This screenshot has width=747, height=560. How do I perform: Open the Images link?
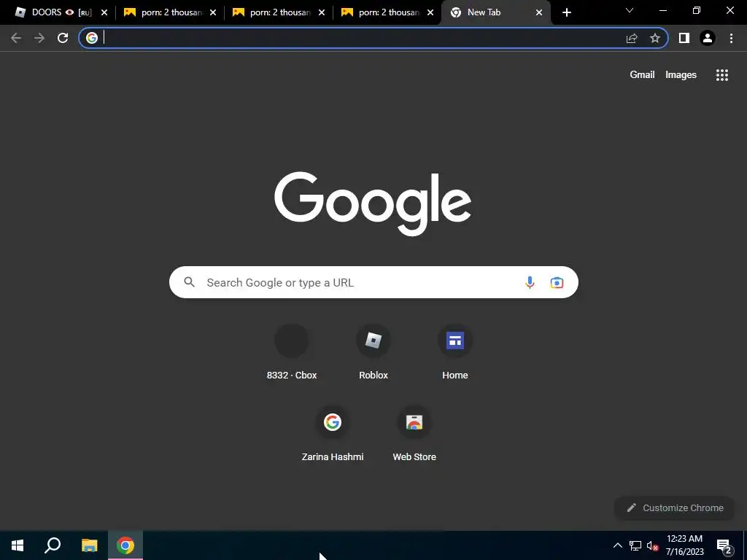681,75
